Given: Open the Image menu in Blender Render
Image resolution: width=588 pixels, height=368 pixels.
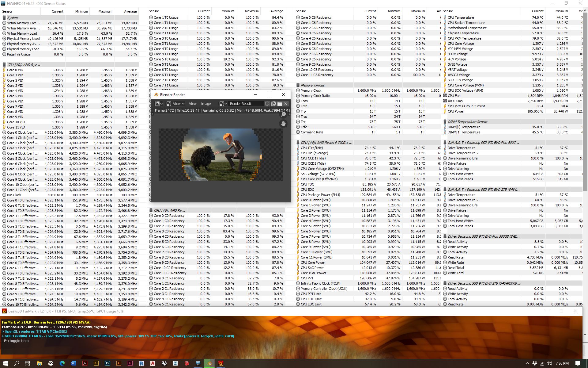Looking at the screenshot, I should coord(206,104).
